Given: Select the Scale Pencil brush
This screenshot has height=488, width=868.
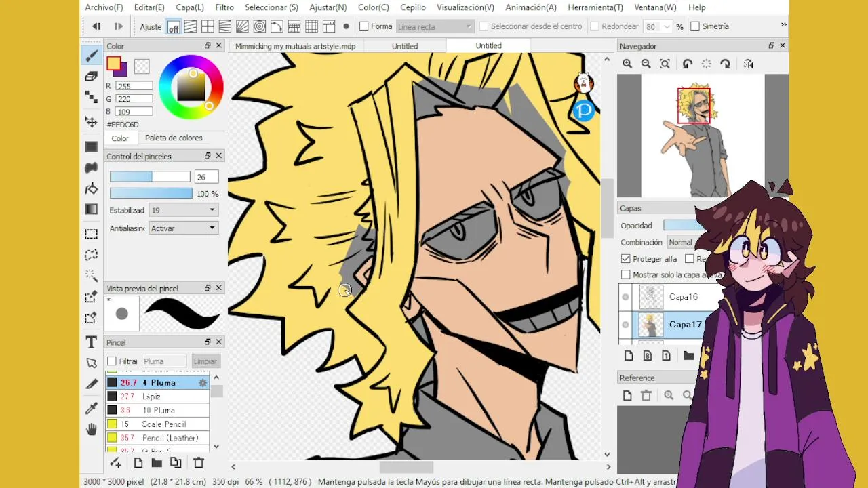Looking at the screenshot, I should [157, 424].
